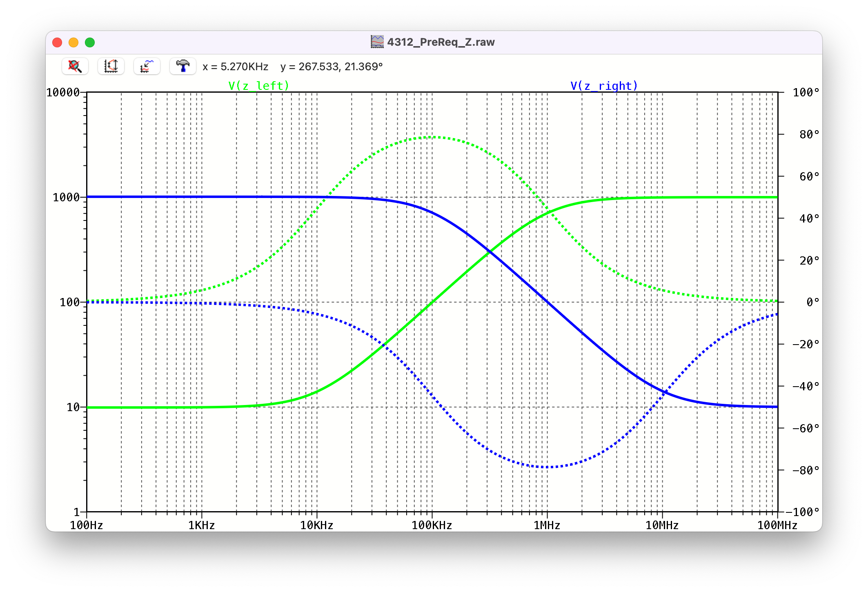The height and width of the screenshot is (592, 868).
Task: Click the 10MHz label on the frequency axis
Action: [662, 525]
